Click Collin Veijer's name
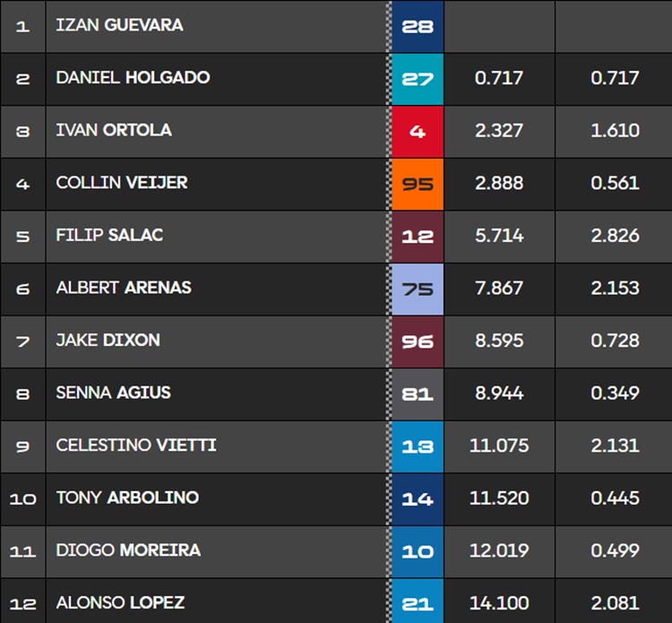672x623 pixels. (x=122, y=183)
